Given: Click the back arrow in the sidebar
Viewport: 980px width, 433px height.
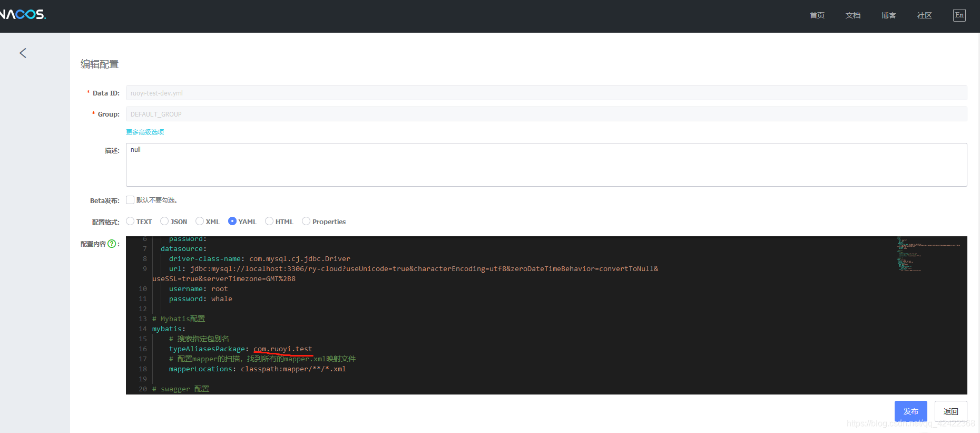Looking at the screenshot, I should tap(23, 53).
